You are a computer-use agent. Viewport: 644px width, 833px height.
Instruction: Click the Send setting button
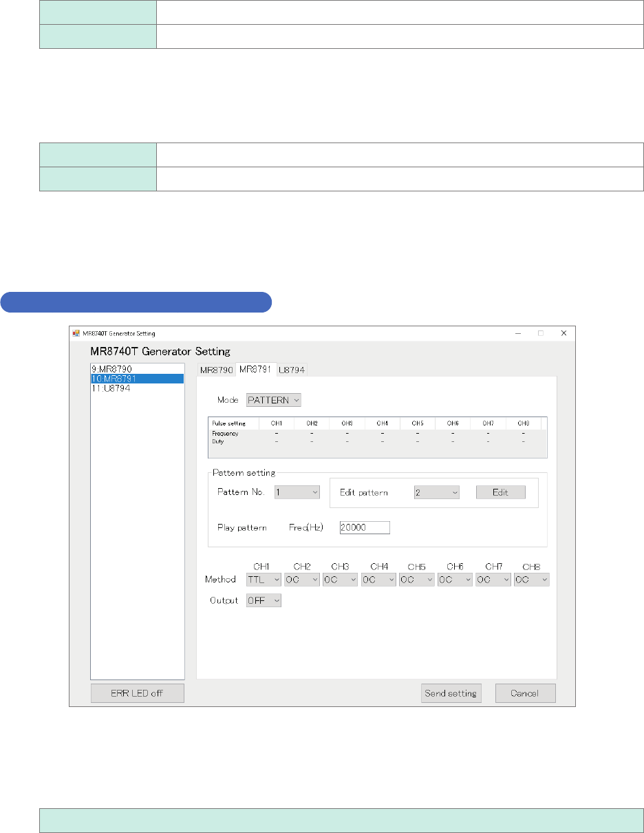tap(451, 693)
